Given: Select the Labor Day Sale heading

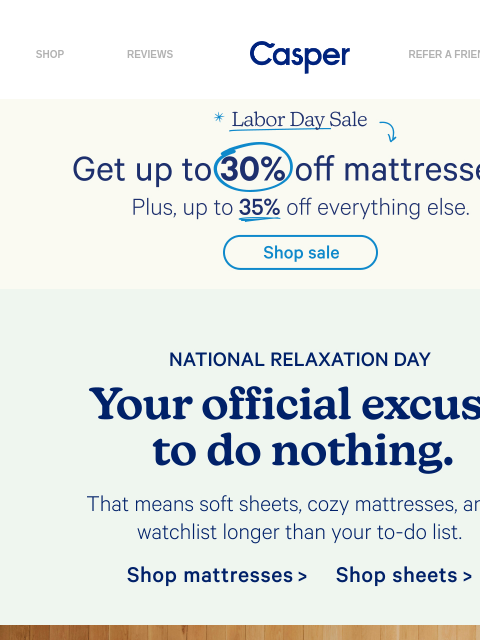Looking at the screenshot, I should point(300,120).
